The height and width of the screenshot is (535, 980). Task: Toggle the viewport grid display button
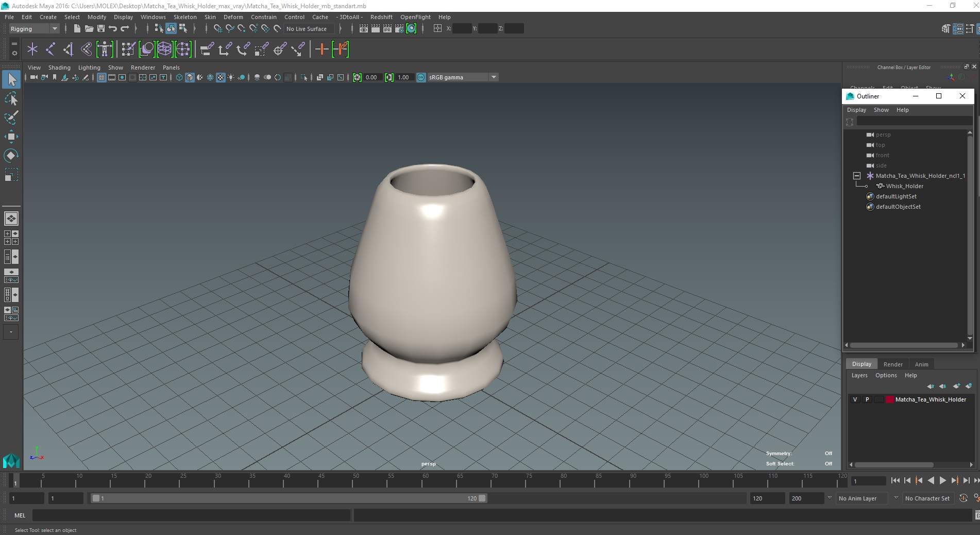pos(102,77)
